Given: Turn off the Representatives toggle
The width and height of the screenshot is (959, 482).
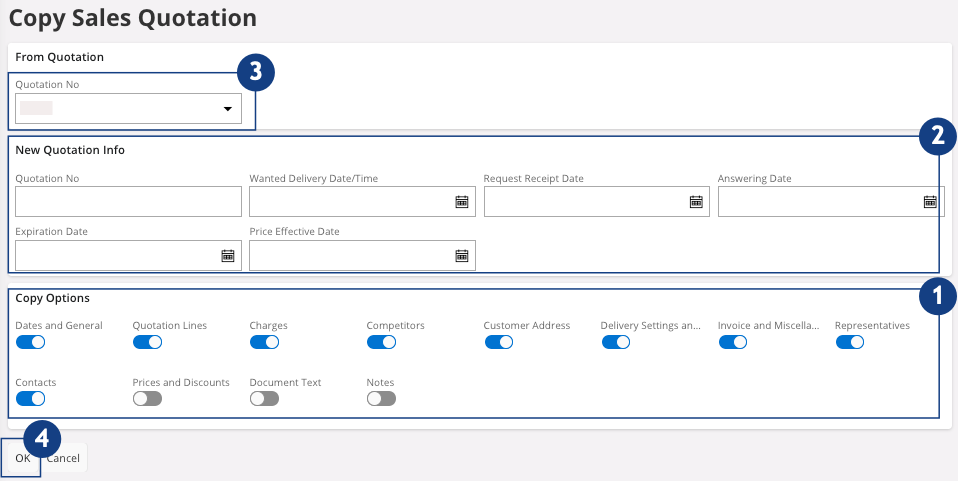Looking at the screenshot, I should 849,342.
